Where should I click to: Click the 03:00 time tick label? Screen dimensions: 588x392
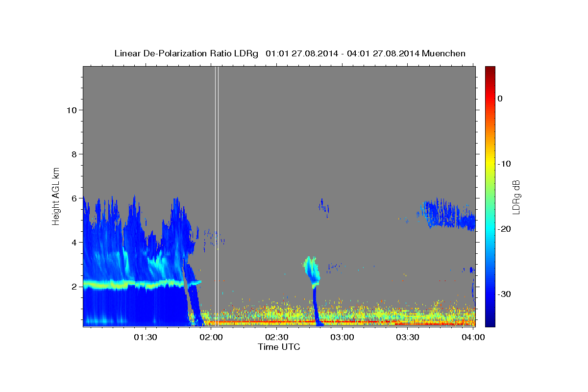[342, 337]
